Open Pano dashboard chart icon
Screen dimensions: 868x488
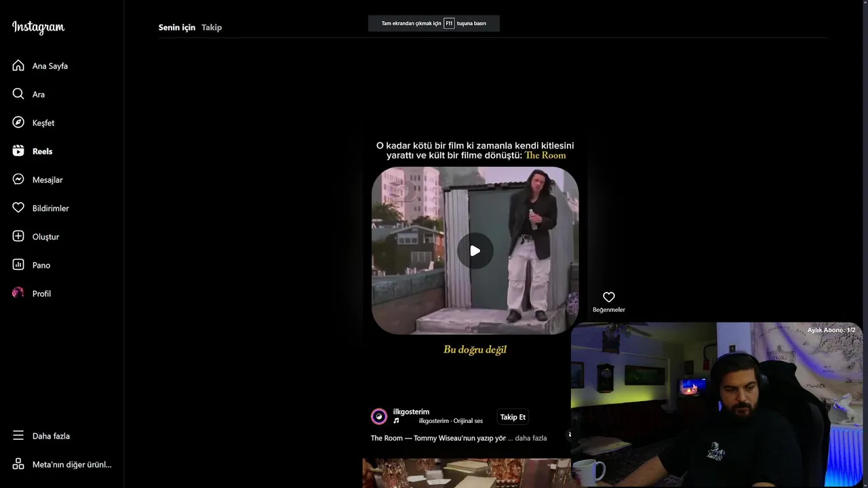[18, 265]
